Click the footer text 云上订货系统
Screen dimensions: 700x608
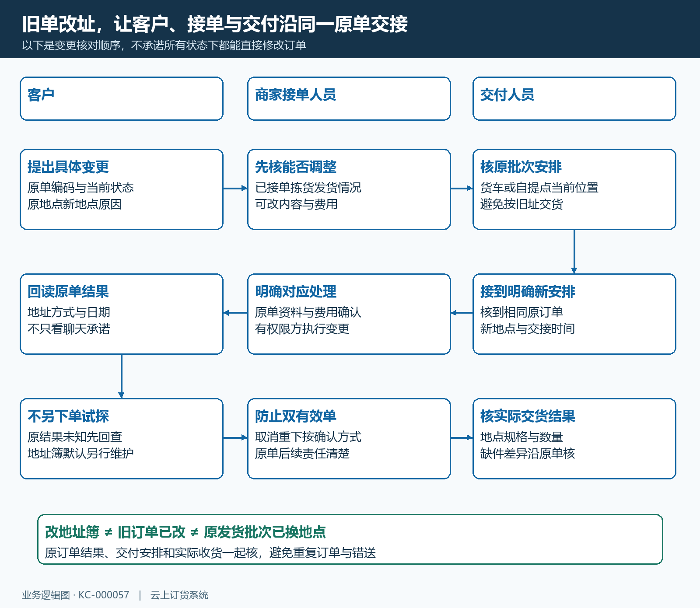pyautogui.click(x=179, y=595)
